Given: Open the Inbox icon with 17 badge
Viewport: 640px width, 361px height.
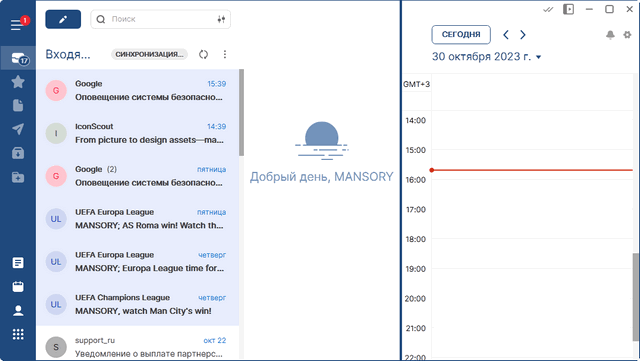Looking at the screenshot, I should (x=18, y=58).
